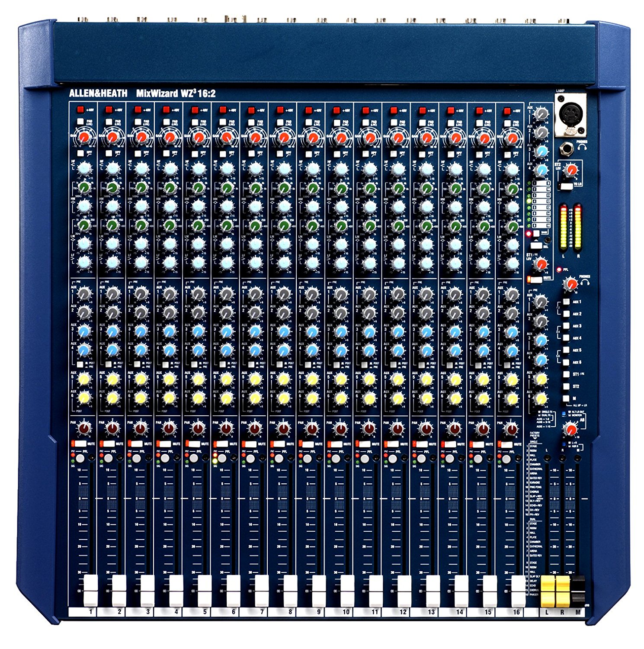Toggle the ALT LR OUT / MONITOR blue switch

point(564,414)
